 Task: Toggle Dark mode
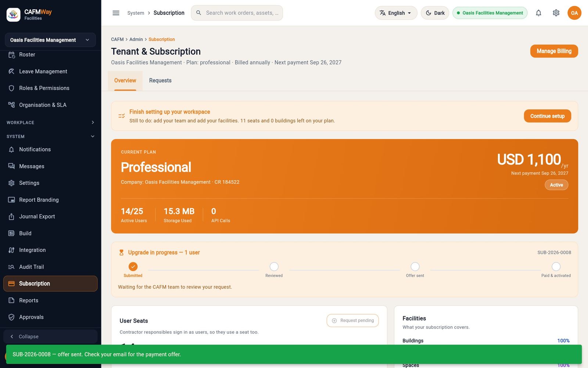[435, 13]
